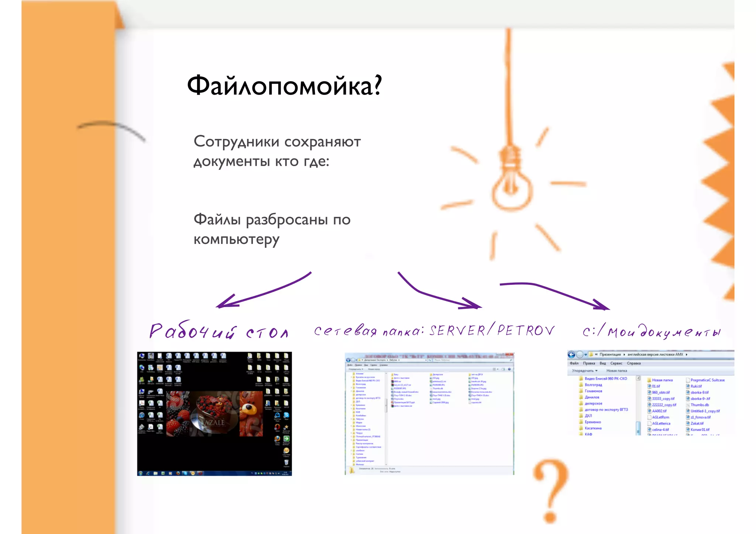The width and height of the screenshot is (756, 534).
Task: Click the Windows Start orb
Action: [x=141, y=473]
